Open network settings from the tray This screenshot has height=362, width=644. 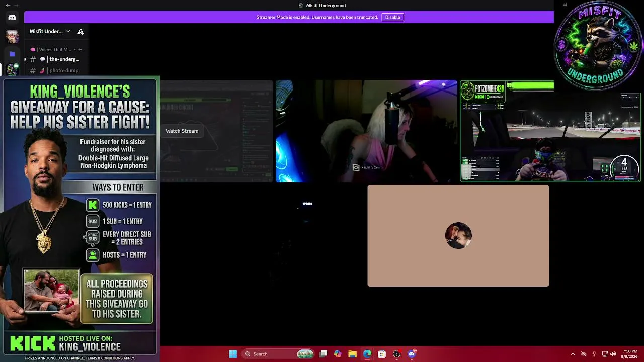pos(605,354)
